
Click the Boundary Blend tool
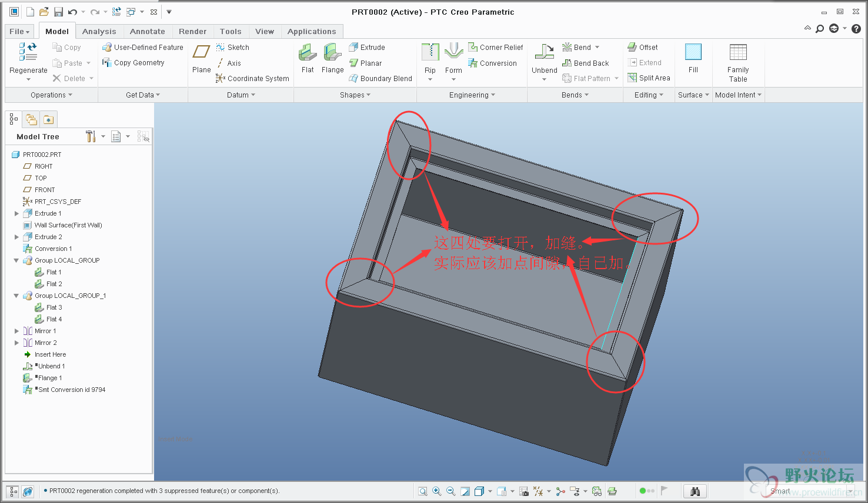(x=380, y=78)
